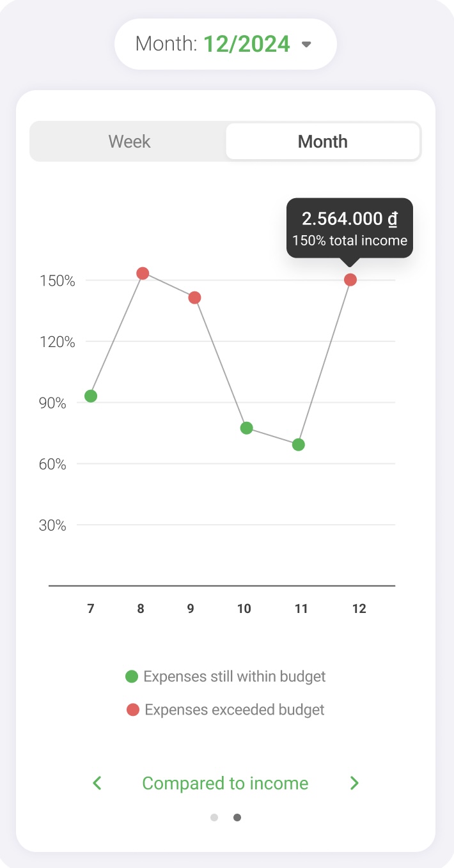Screen dimensions: 454x868
Task: Click the green data point for month 7
Action: pos(91,396)
